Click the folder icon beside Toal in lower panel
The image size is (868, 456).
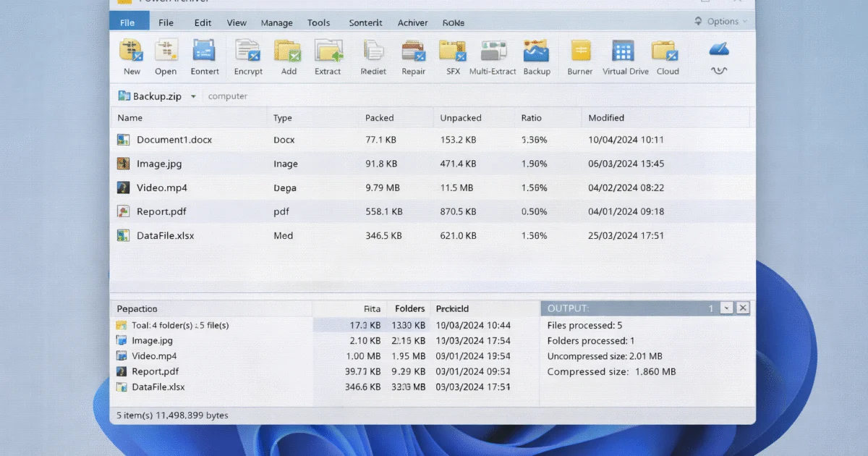click(122, 325)
